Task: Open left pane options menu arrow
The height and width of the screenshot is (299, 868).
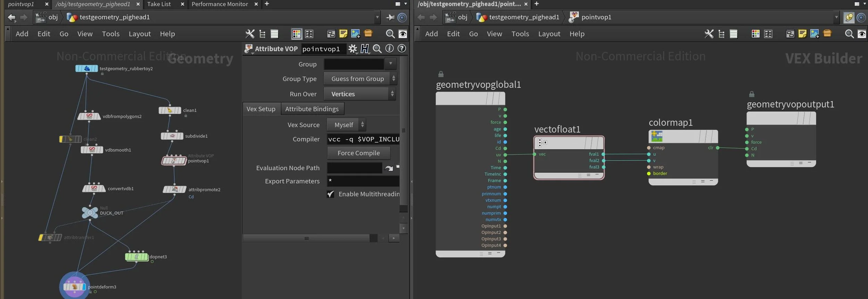Action: click(x=406, y=4)
